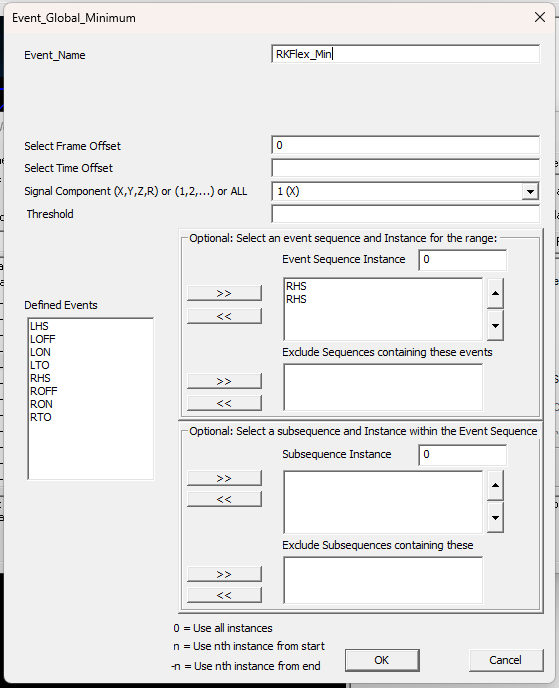Remove event from event sequence list
The height and width of the screenshot is (688, 559).
coord(224,316)
